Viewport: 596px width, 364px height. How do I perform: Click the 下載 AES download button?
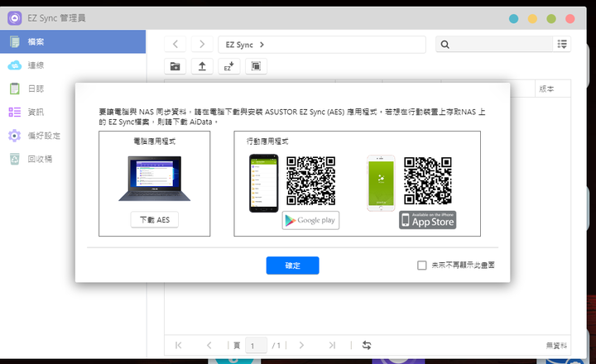(155, 219)
